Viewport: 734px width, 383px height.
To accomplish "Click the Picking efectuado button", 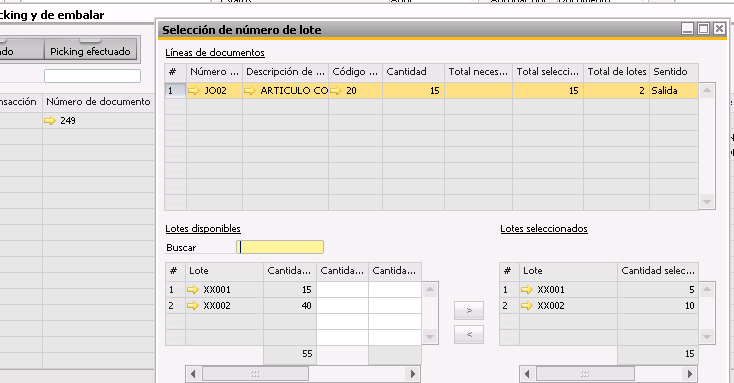I will [90, 51].
